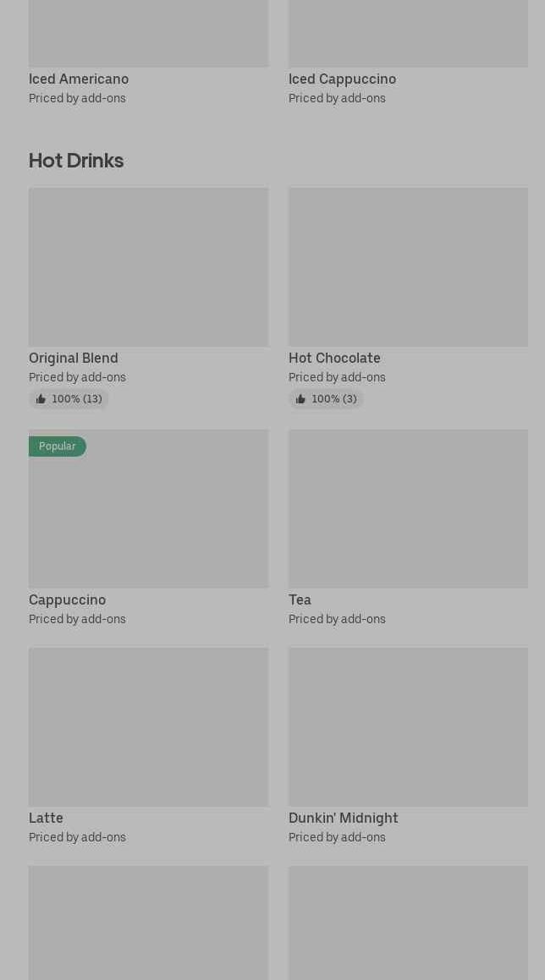Open the Hot Chocolate product image
This screenshot has width=545, height=980.
(408, 267)
